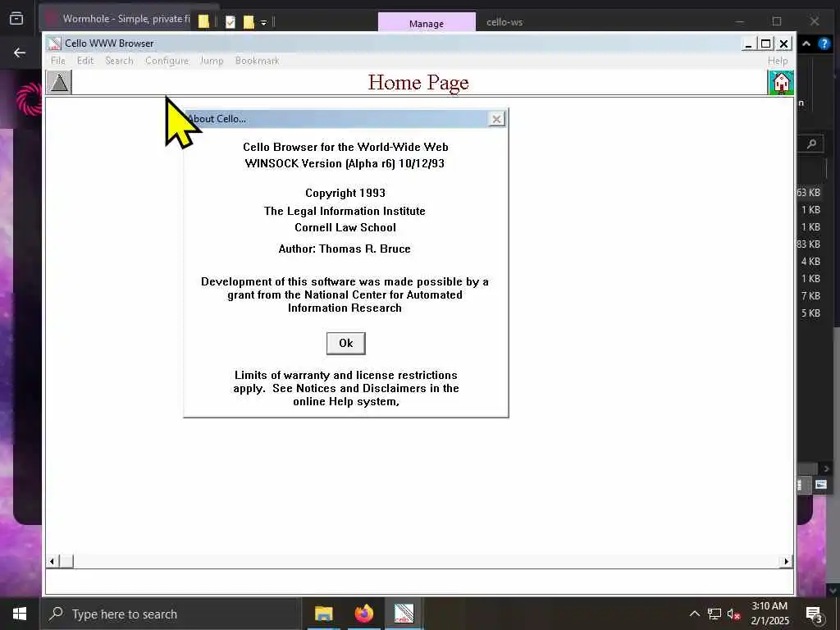Open the Jump menu in Cello

(x=212, y=61)
